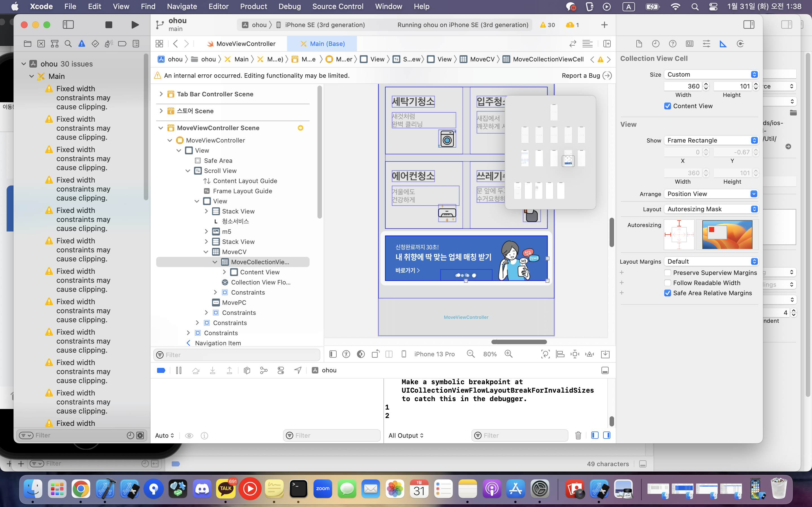Click the clear console trash icon
Image resolution: width=812 pixels, height=507 pixels.
point(578,435)
